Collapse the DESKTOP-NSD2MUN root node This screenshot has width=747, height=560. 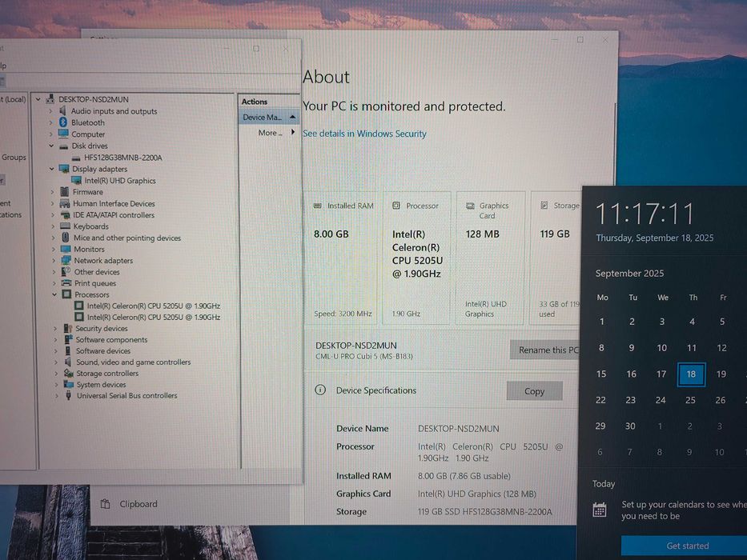(38, 99)
